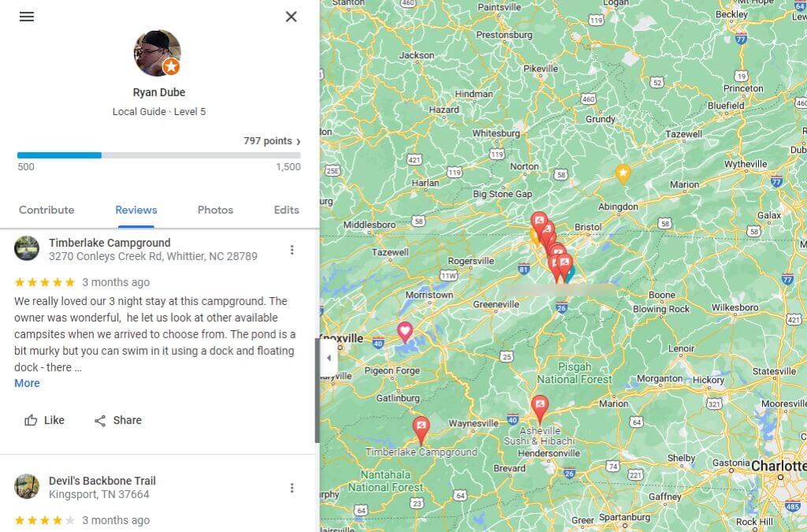
Task: Select the red pin at Asheville Sushi & Hibachi
Action: click(539, 408)
